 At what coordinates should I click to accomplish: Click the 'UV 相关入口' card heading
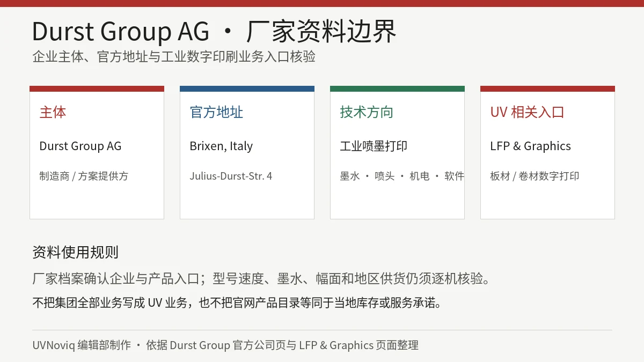click(527, 112)
